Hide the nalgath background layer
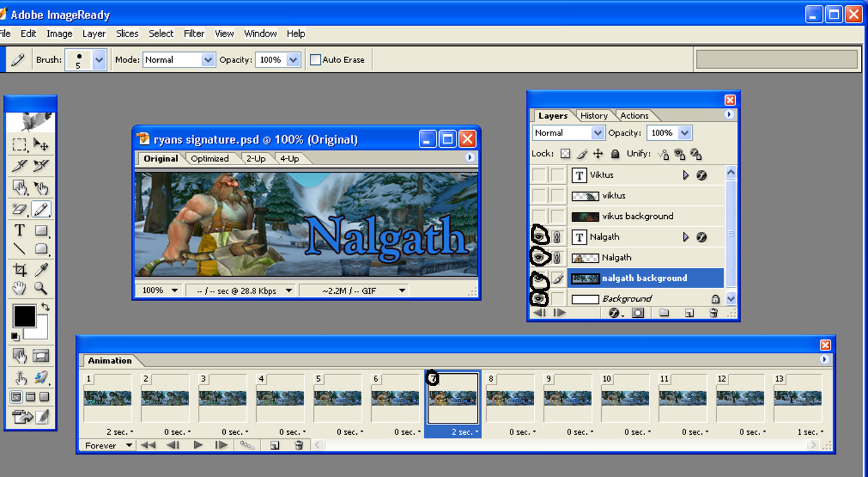The height and width of the screenshot is (477, 868). tap(539, 278)
